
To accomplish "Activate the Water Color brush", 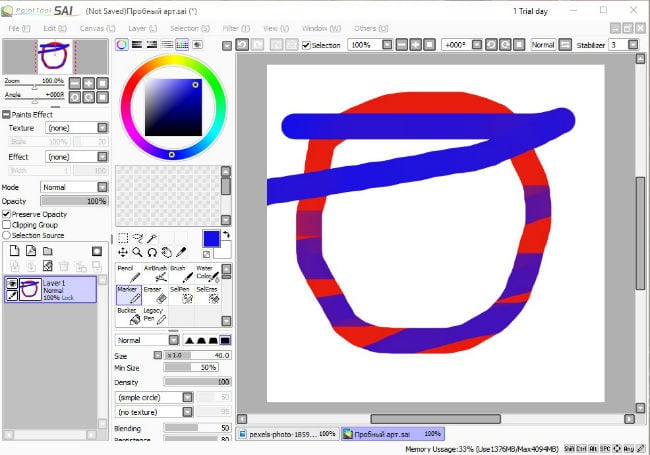I will click(206, 272).
